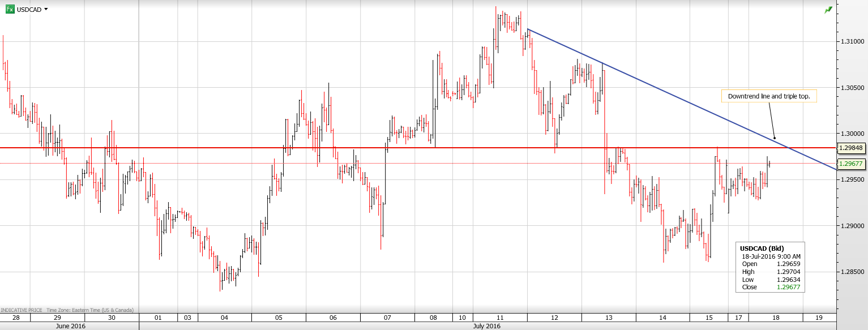Click the green live-data lightning icon

click(828, 10)
